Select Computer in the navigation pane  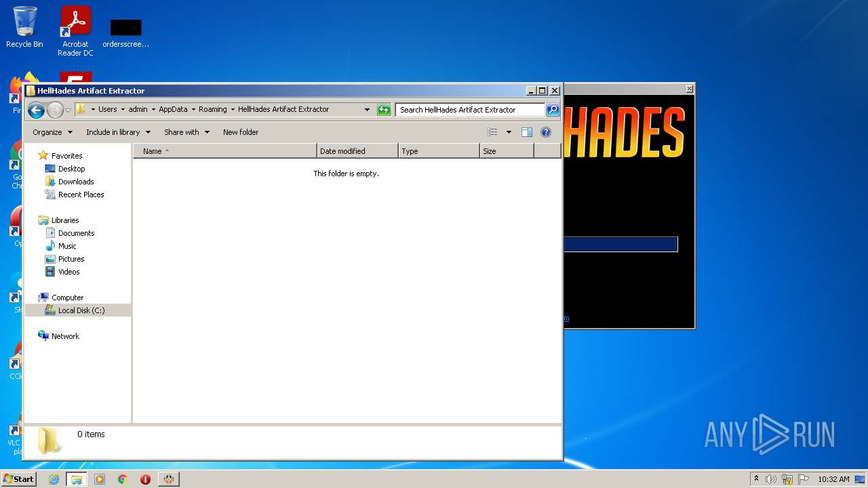click(x=67, y=297)
